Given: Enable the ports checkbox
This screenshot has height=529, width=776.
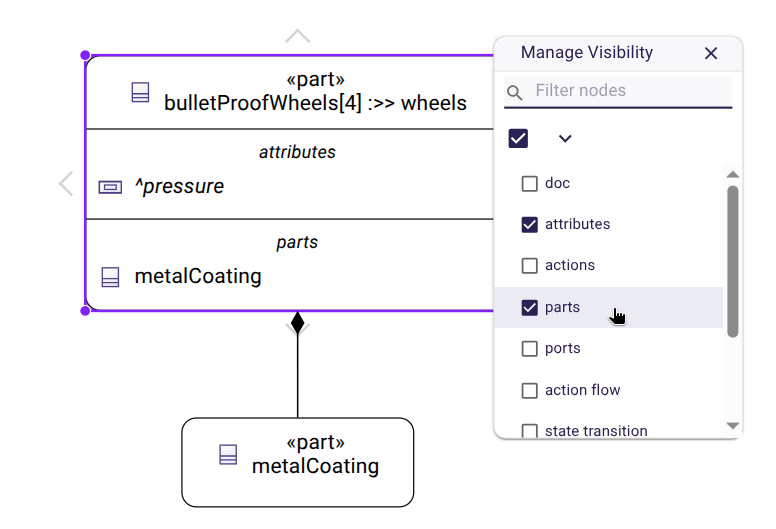Looking at the screenshot, I should pos(530,349).
